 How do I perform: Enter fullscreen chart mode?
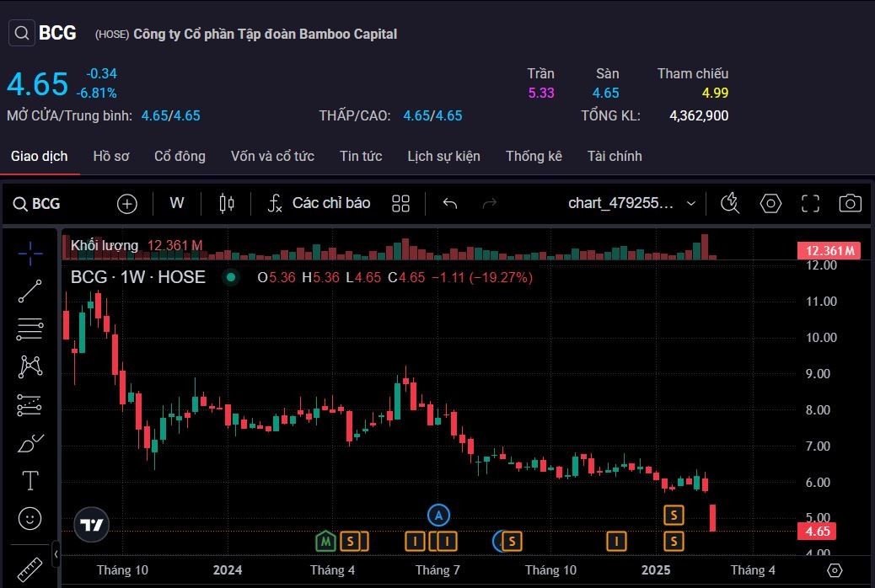point(810,204)
